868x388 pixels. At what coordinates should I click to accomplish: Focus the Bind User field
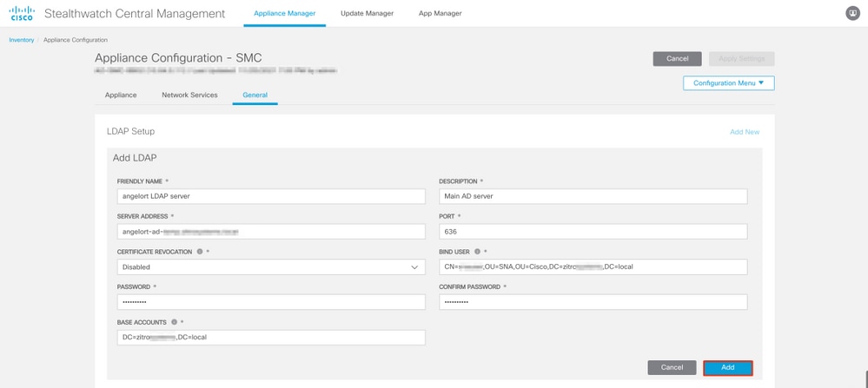tap(593, 267)
